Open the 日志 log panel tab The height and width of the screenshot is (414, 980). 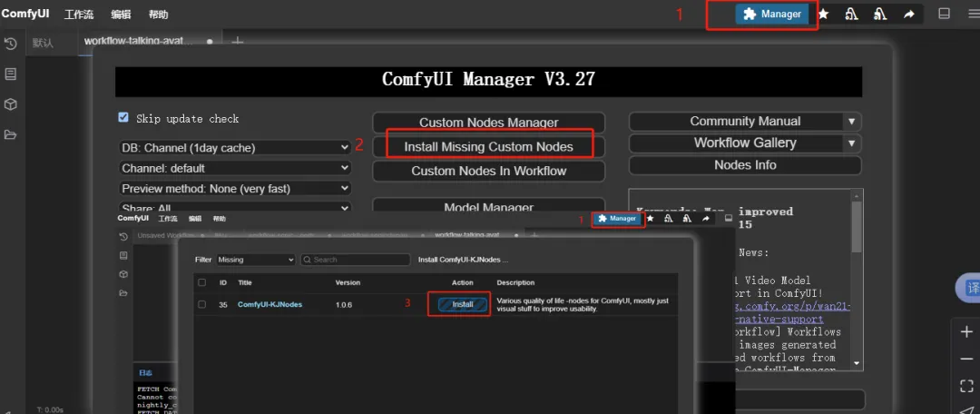coord(145,373)
